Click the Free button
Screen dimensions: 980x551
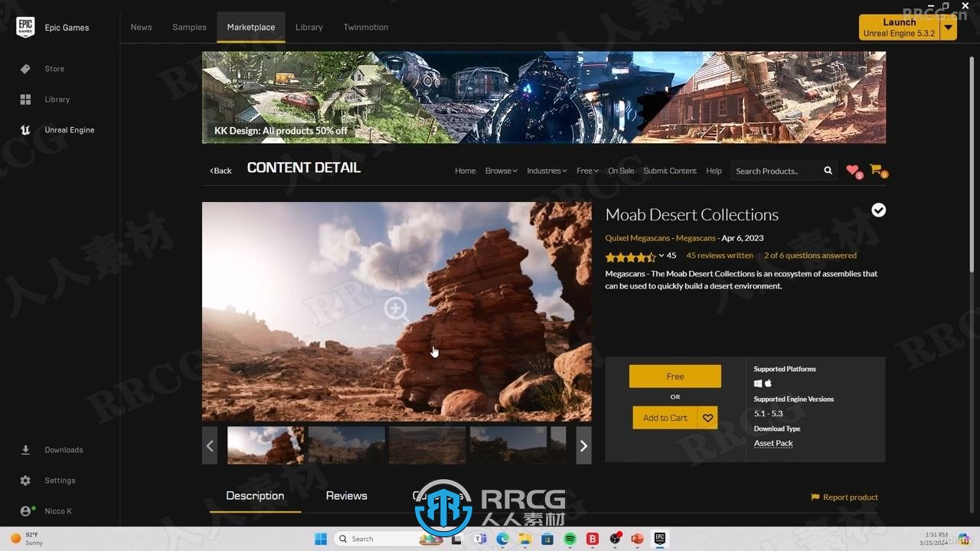675,377
